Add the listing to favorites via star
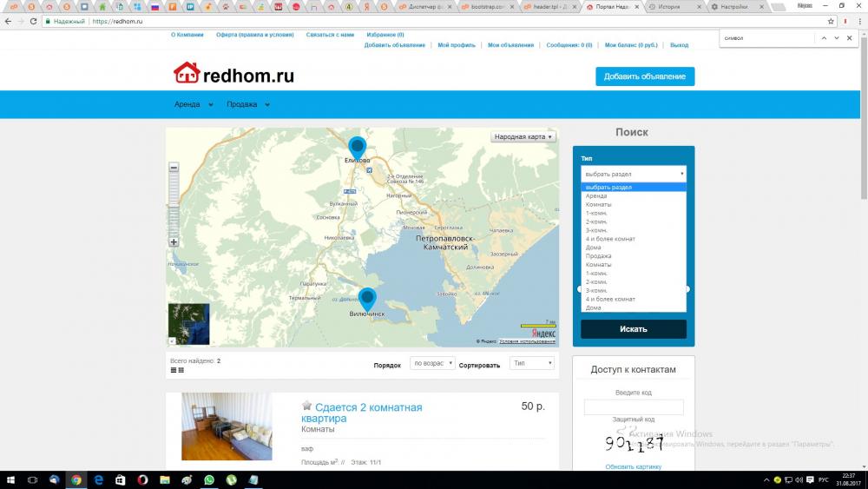 click(306, 406)
